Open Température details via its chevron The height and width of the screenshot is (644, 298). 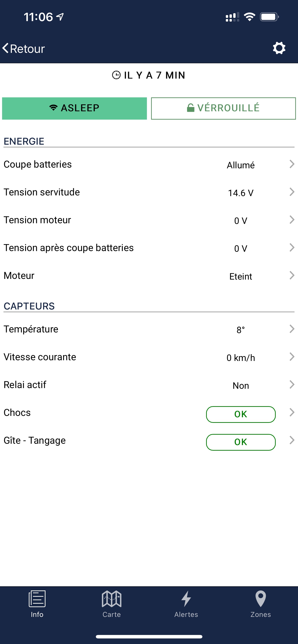[x=292, y=329]
